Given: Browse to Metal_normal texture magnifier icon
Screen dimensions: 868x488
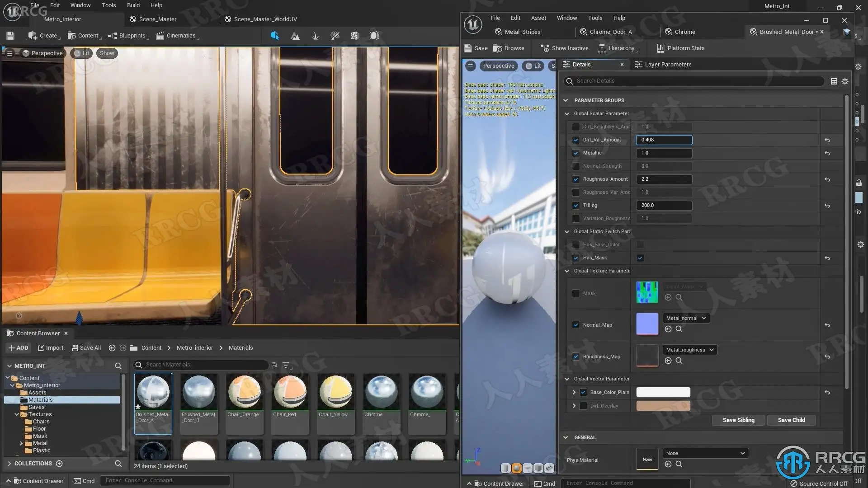Looking at the screenshot, I should pyautogui.click(x=679, y=329).
